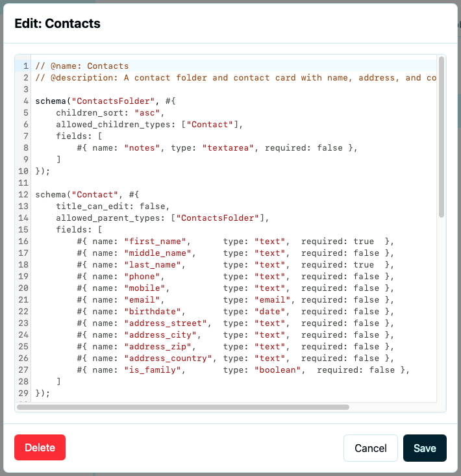Click the "notes" field name string
Viewport: 461px width, 476px height.
(x=142, y=148)
